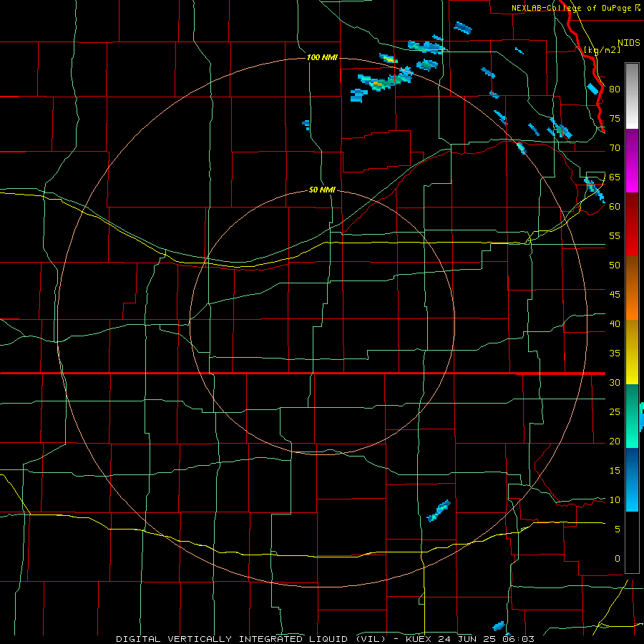The width and height of the screenshot is (644, 644).
Task: Click the 5 value on the scale
Action: point(618,530)
